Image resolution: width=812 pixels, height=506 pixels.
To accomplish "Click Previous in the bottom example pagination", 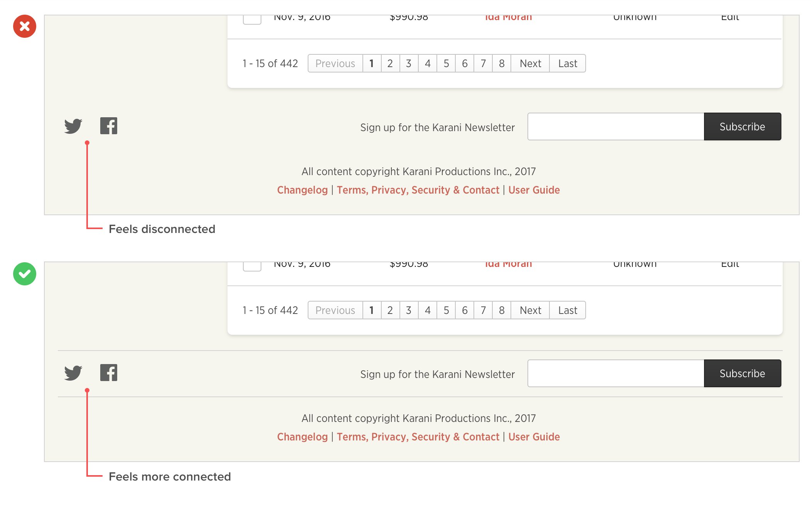I will (x=335, y=310).
